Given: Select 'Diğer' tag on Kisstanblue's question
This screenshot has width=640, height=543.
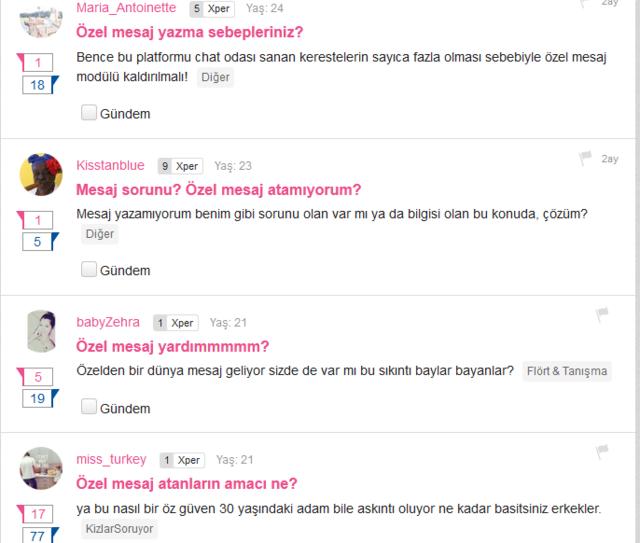Looking at the screenshot, I should click(x=100, y=234).
